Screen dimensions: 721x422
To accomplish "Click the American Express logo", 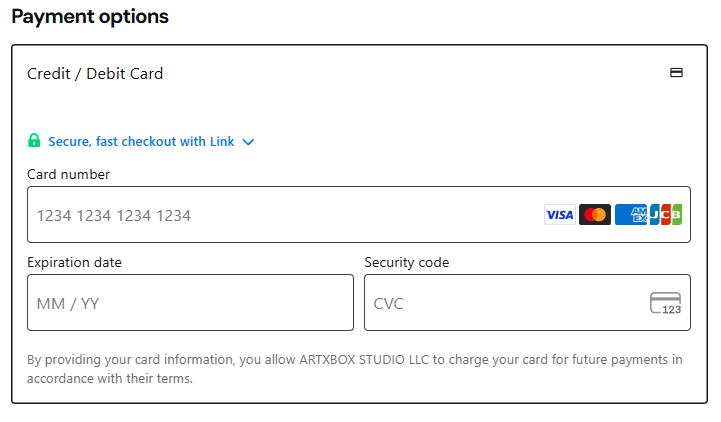I will click(x=631, y=214).
